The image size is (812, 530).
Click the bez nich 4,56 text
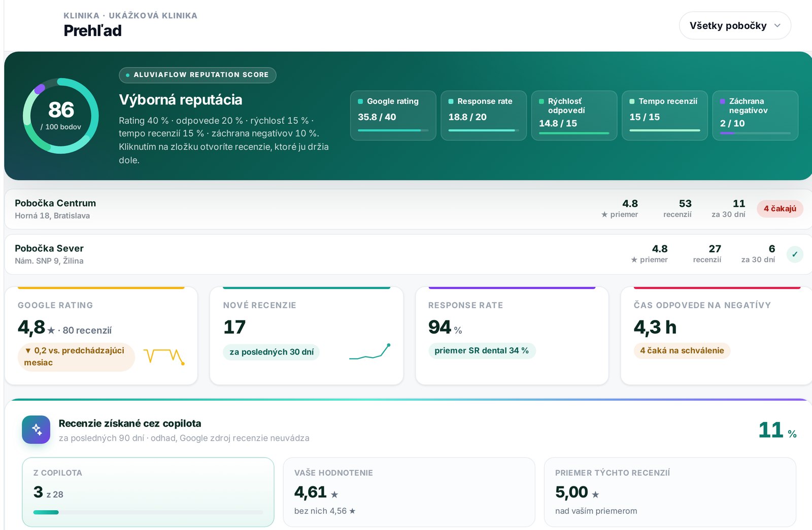325,511
